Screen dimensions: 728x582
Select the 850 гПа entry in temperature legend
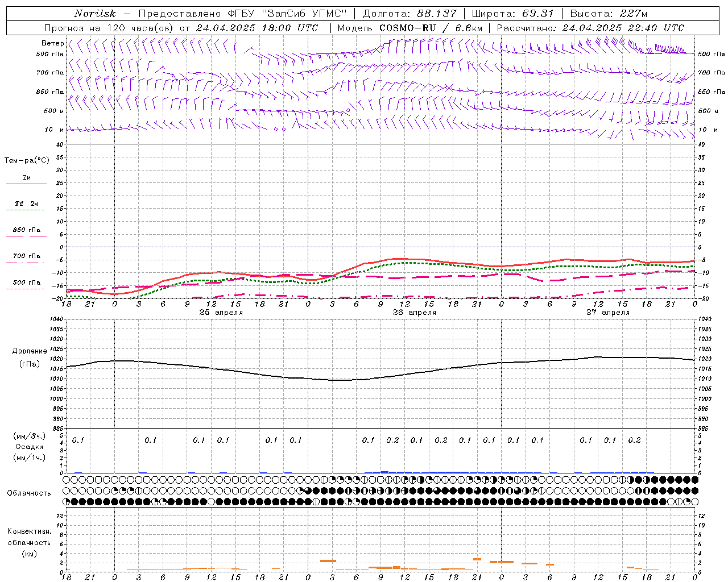click(27, 230)
